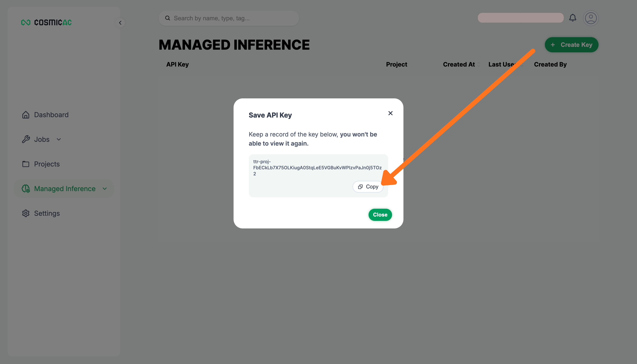Click the Projects folder icon
The width and height of the screenshot is (637, 364).
[x=26, y=164]
